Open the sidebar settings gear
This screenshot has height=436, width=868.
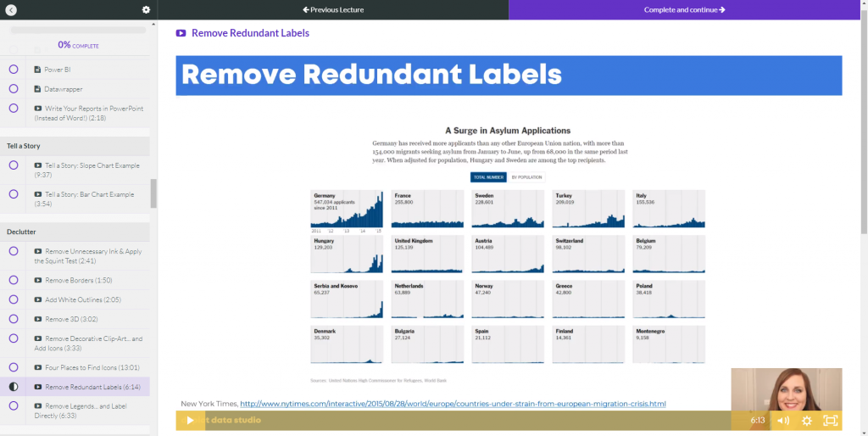[x=146, y=10]
